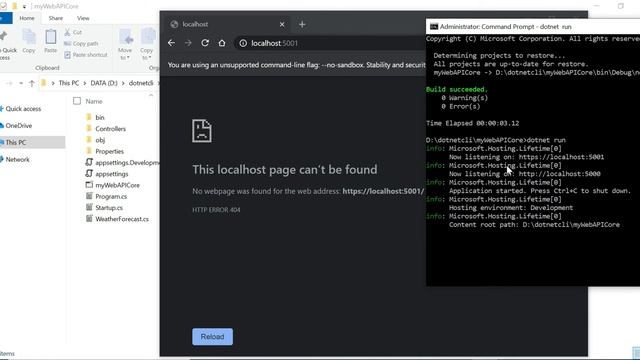Click the Quick Access Toolbar dropdown arrow
This screenshot has width=640, height=360.
24,7
